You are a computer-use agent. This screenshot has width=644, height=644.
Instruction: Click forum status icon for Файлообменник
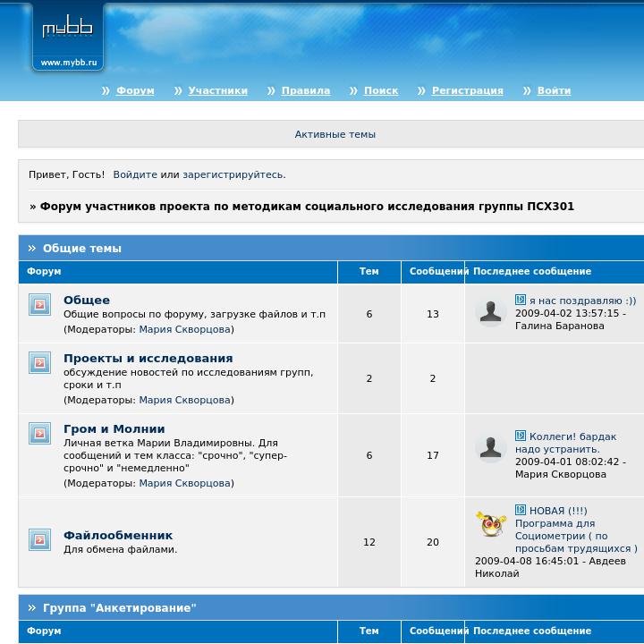(40, 539)
